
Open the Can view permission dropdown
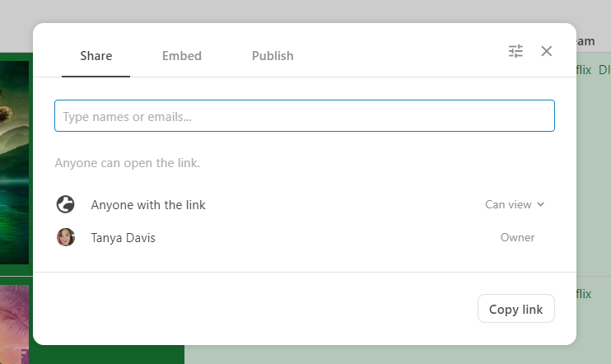(508, 204)
